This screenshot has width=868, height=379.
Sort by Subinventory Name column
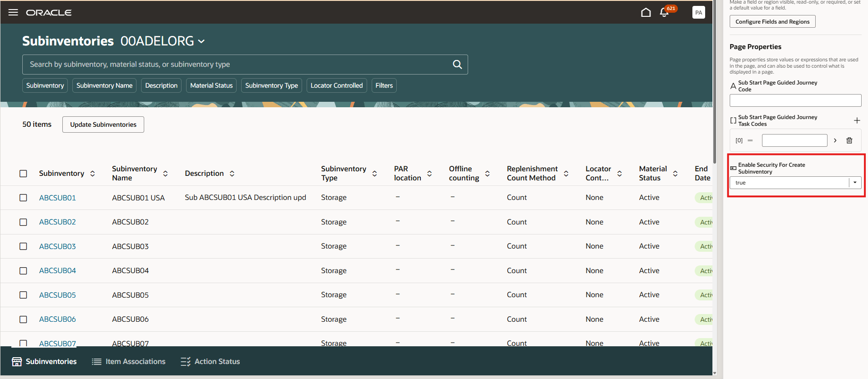(x=166, y=174)
